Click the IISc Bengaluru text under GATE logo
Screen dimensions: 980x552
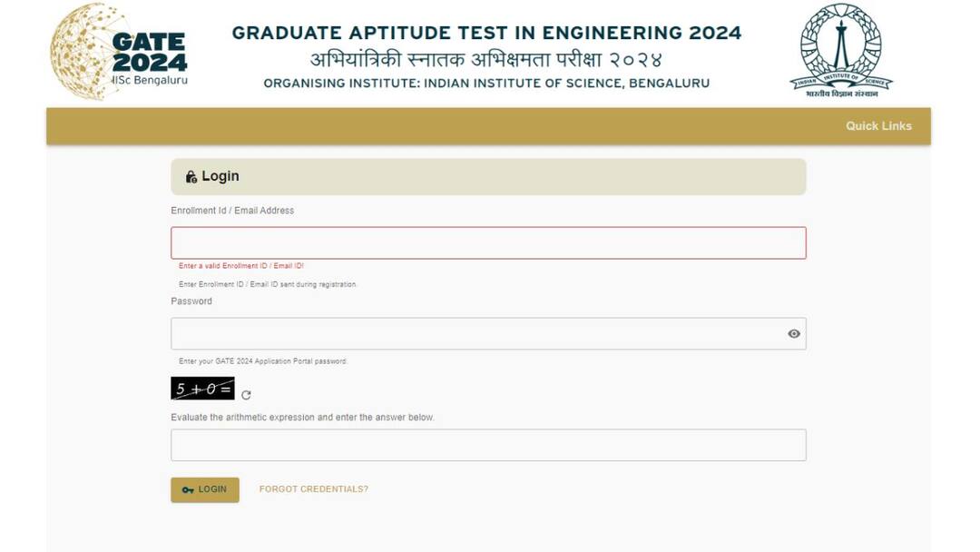pyautogui.click(x=149, y=79)
